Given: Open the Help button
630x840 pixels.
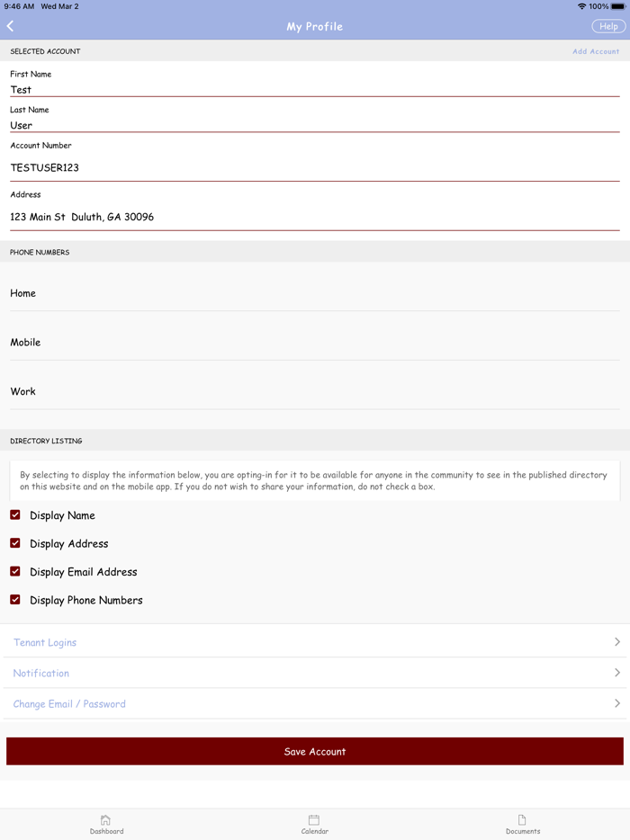Looking at the screenshot, I should click(x=608, y=26).
